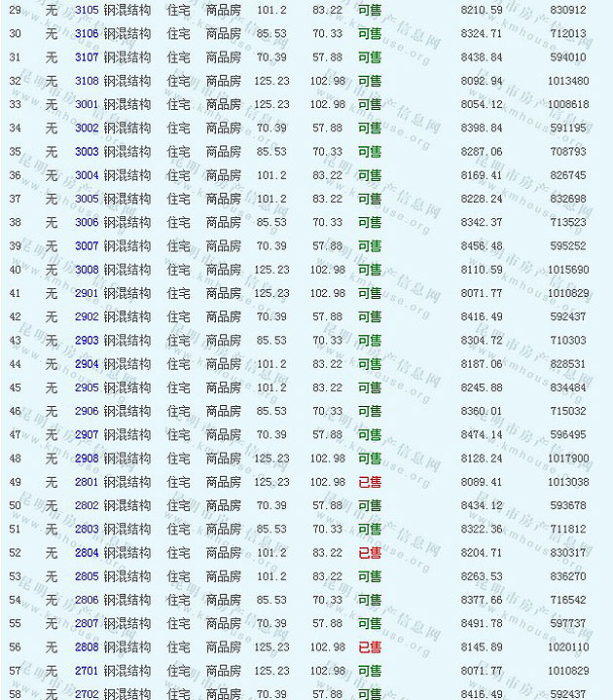Select room number 2901
The width and height of the screenshot is (613, 700).
coord(87,293)
